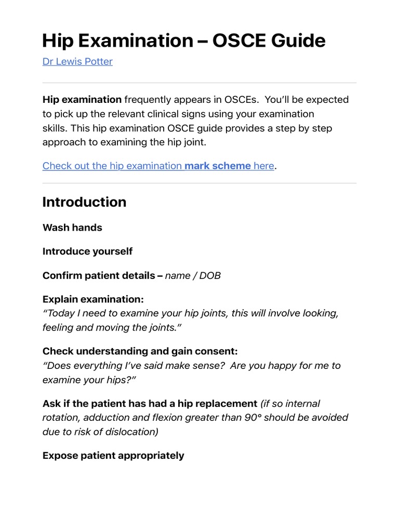The image size is (399, 532).
Task: Click the "Check understanding and gain consent:" label
Action: click(140, 352)
